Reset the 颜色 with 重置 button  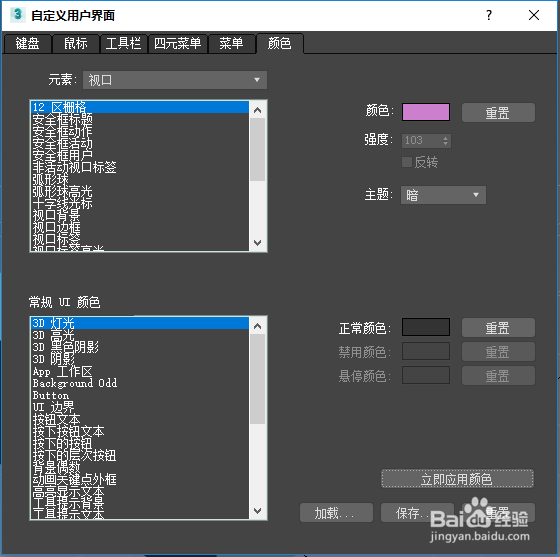[498, 113]
